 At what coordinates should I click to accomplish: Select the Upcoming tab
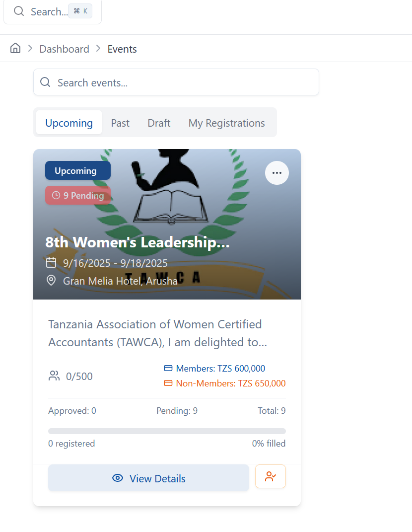pos(69,123)
